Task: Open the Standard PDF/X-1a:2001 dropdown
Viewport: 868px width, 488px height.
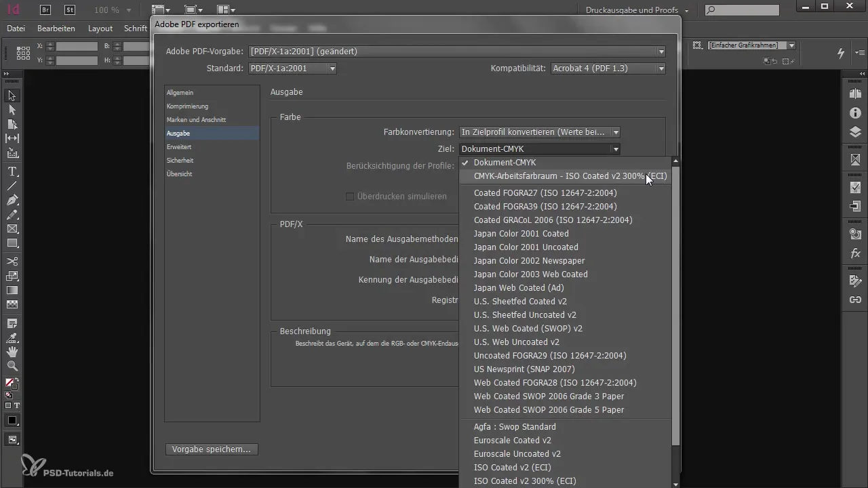Action: click(x=292, y=68)
